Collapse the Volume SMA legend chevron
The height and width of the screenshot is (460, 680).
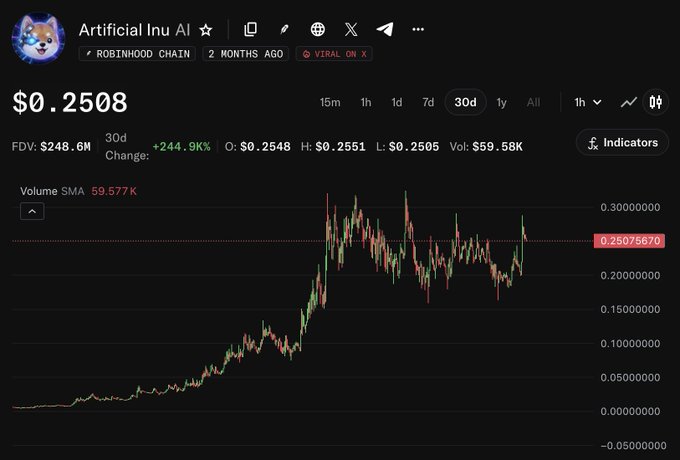pyautogui.click(x=32, y=211)
